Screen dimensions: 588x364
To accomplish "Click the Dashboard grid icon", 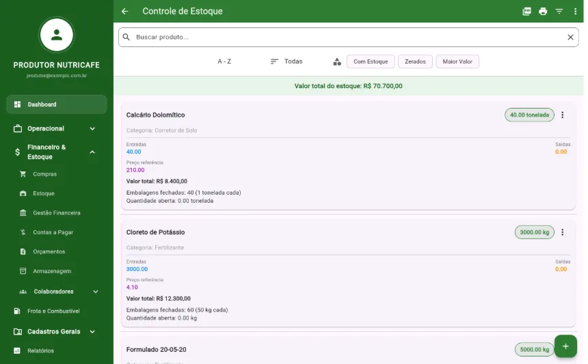I will pyautogui.click(x=17, y=104).
